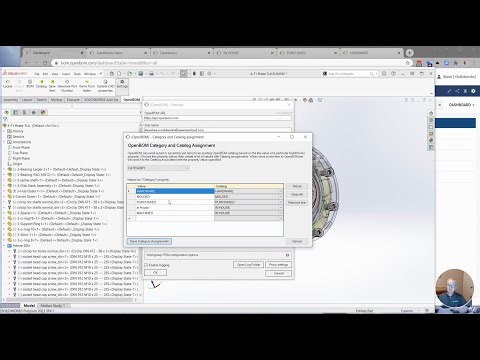Switch to the SOLIDWORKS Add-Ins tab

point(101,100)
